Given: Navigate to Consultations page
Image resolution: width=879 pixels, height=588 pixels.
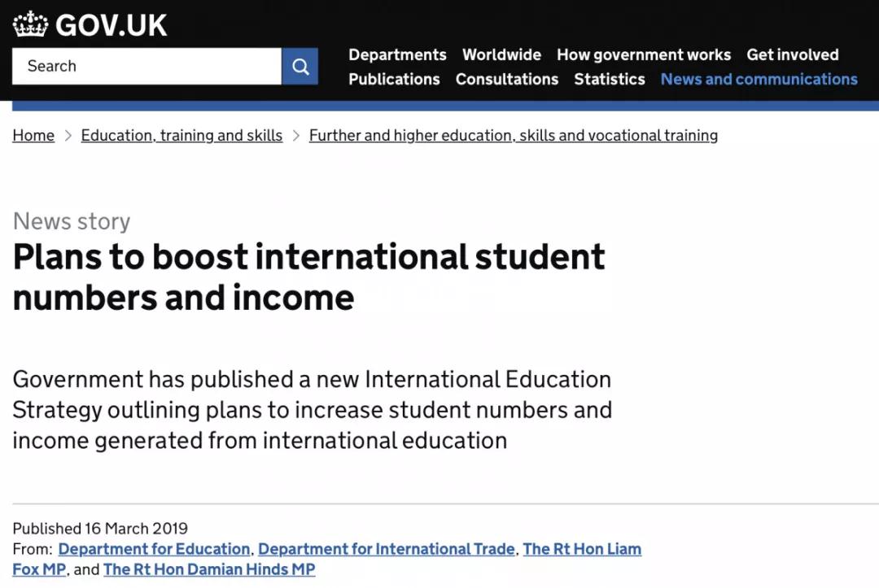Looking at the screenshot, I should point(506,79).
